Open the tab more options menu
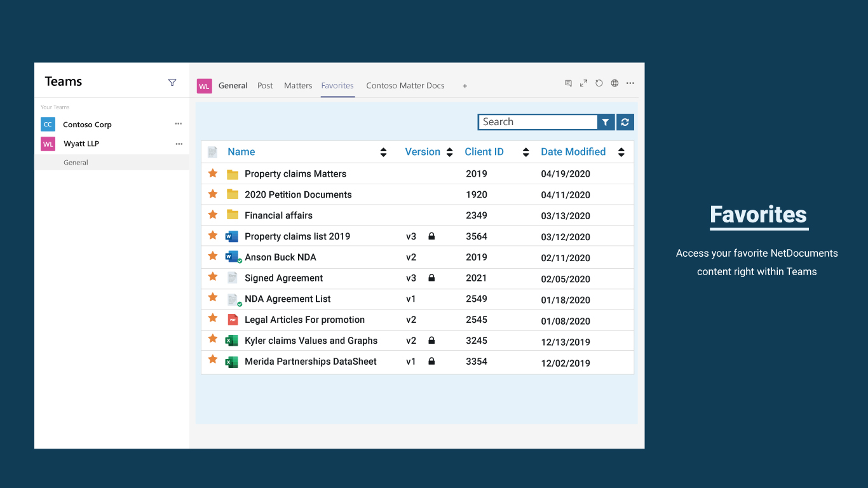This screenshot has height=488, width=868. pos(630,83)
